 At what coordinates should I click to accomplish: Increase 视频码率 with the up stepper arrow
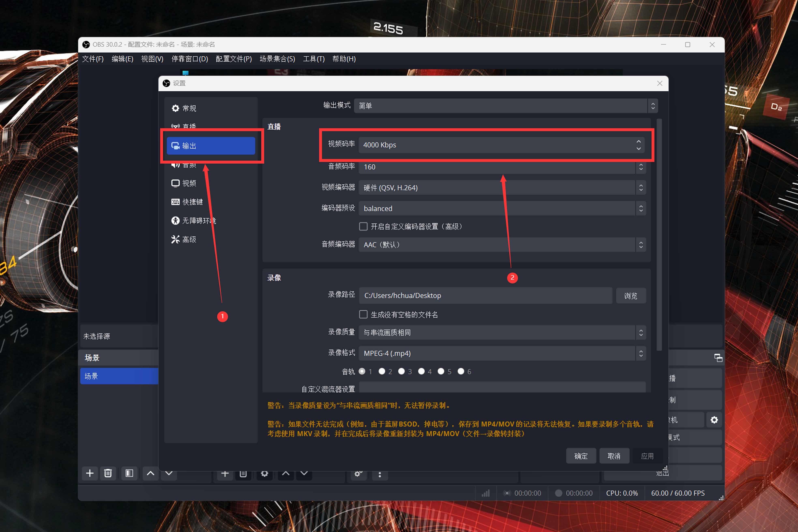[638, 142]
